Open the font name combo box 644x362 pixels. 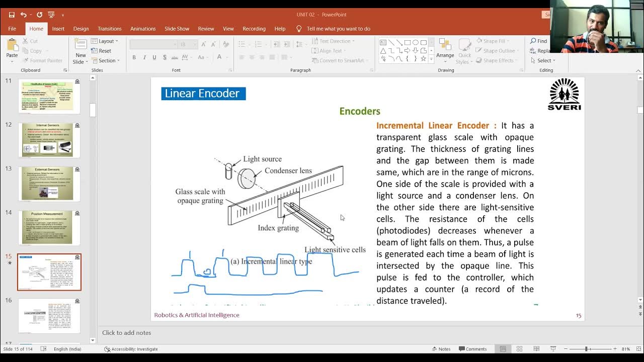[153, 45]
